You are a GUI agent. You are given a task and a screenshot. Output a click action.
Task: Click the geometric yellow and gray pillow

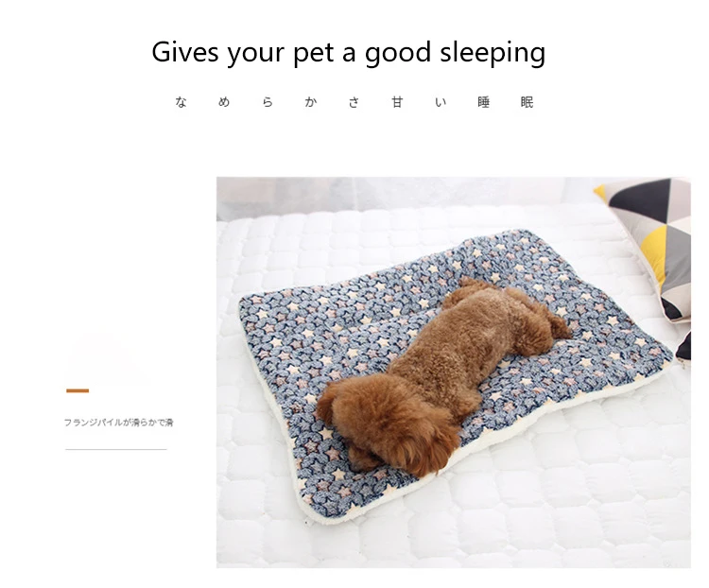click(x=651, y=253)
